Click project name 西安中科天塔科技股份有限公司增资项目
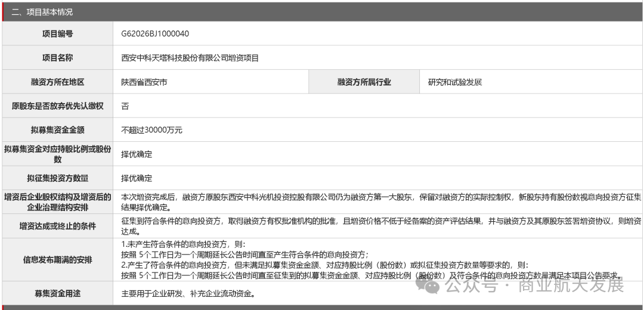 (x=190, y=58)
